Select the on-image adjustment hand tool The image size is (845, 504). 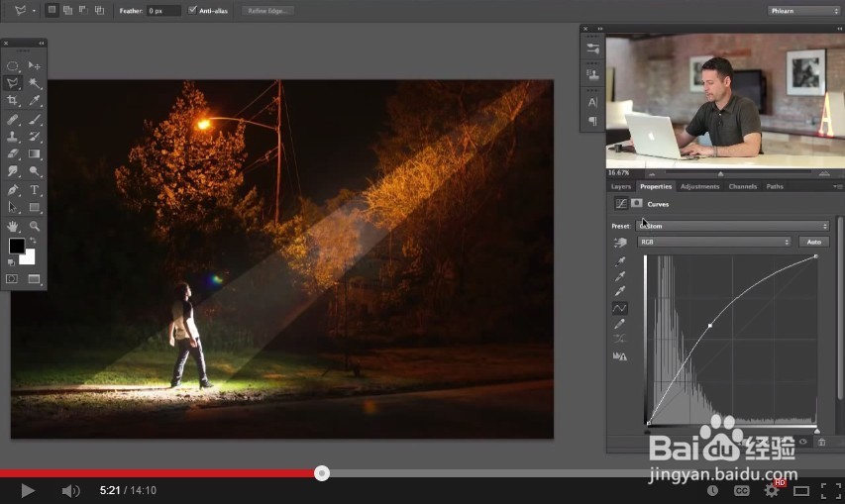[x=620, y=243]
